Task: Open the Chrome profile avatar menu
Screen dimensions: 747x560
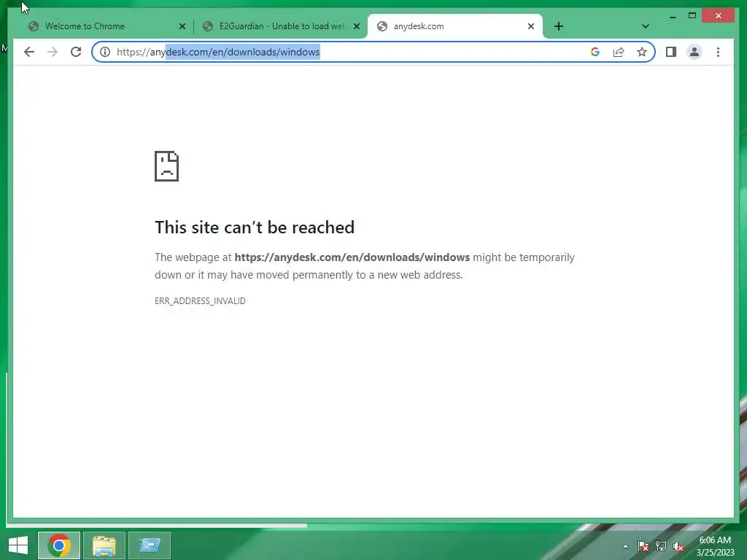Action: click(x=694, y=52)
